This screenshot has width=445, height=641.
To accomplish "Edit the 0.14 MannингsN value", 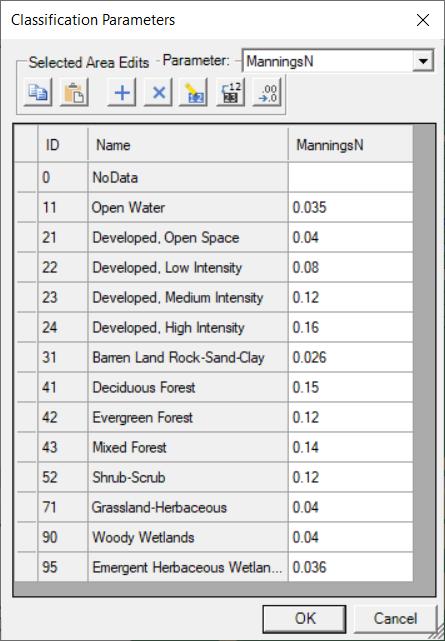I will (x=351, y=447).
